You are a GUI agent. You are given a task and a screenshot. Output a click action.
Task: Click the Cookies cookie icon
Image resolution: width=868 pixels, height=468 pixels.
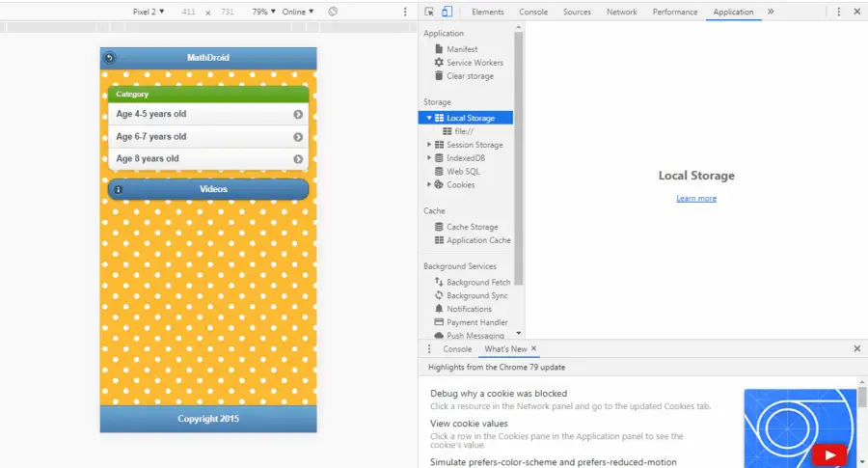coord(439,184)
